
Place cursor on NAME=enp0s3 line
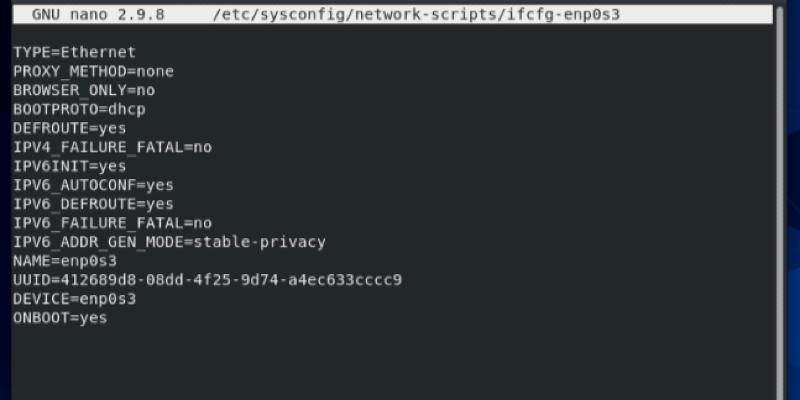pos(65,261)
